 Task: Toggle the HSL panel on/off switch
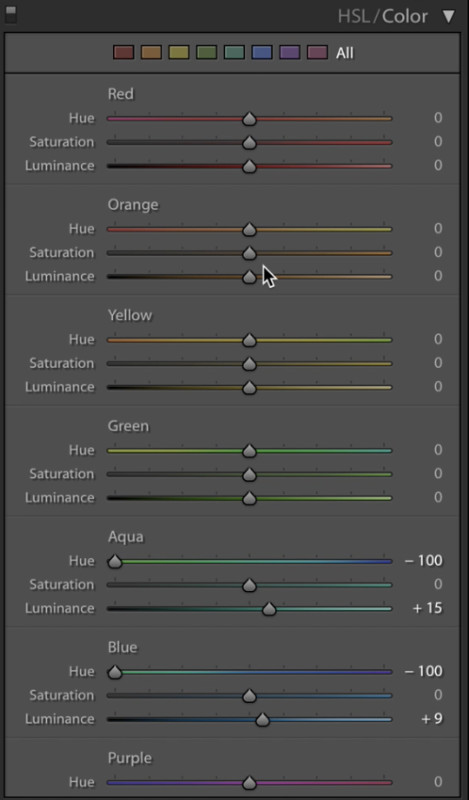pos(10,14)
